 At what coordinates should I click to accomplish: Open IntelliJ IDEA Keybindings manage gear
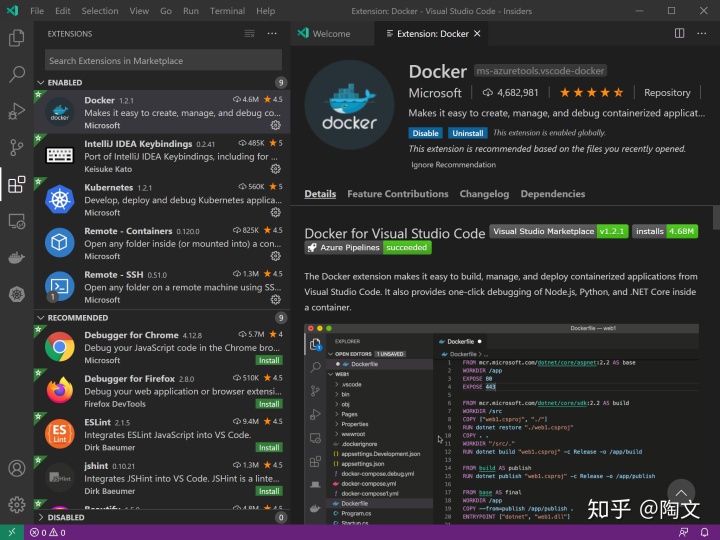pyautogui.click(x=276, y=169)
